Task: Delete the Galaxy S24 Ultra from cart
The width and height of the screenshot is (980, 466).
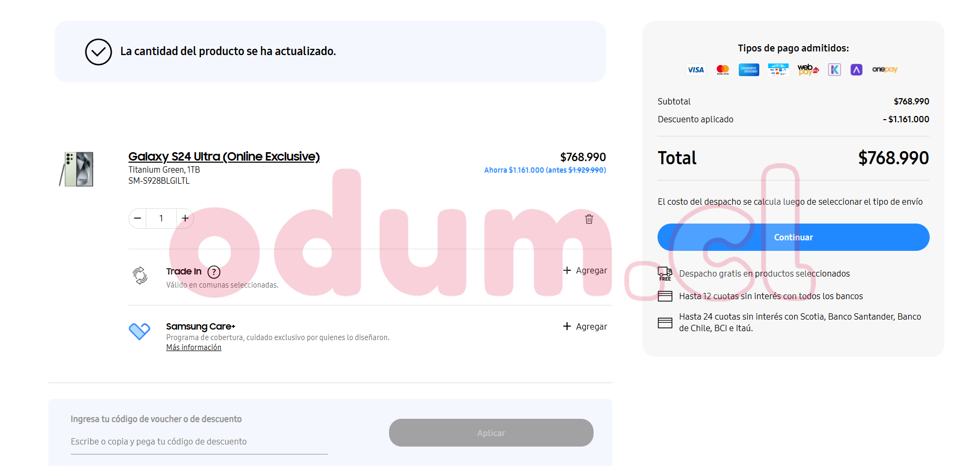Action: coord(589,219)
